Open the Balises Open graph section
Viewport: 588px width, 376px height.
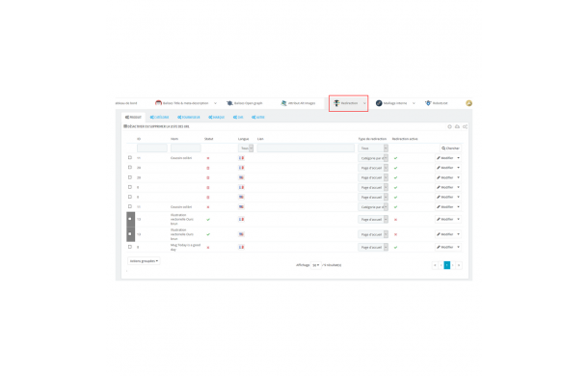[x=248, y=103]
